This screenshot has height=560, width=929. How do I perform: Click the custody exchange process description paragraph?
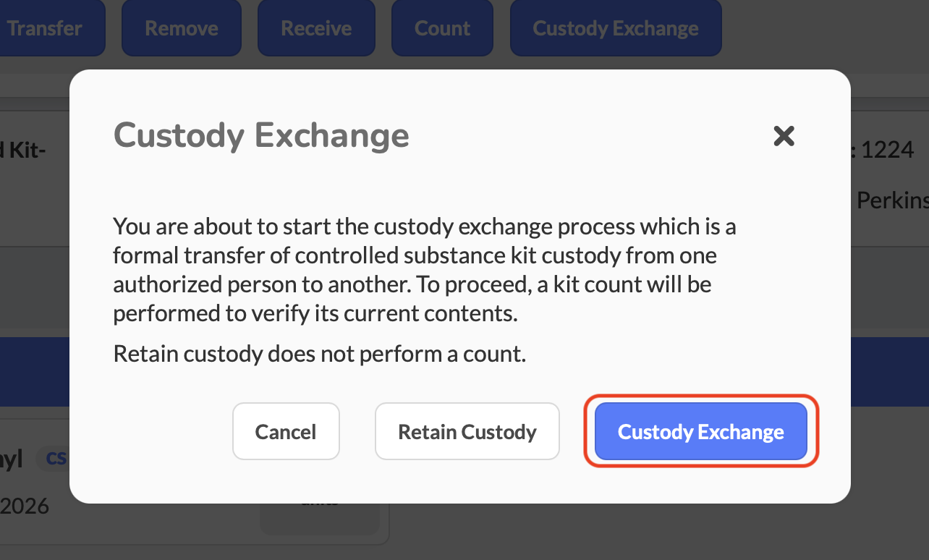[424, 269]
